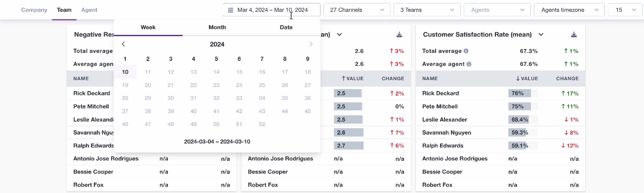
Task: Open the 3 Teams dropdown
Action: 427,10
